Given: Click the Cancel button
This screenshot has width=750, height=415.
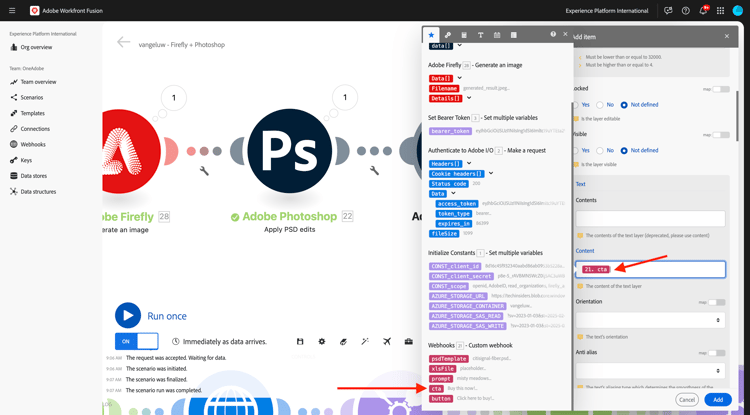Looking at the screenshot, I should [687, 400].
